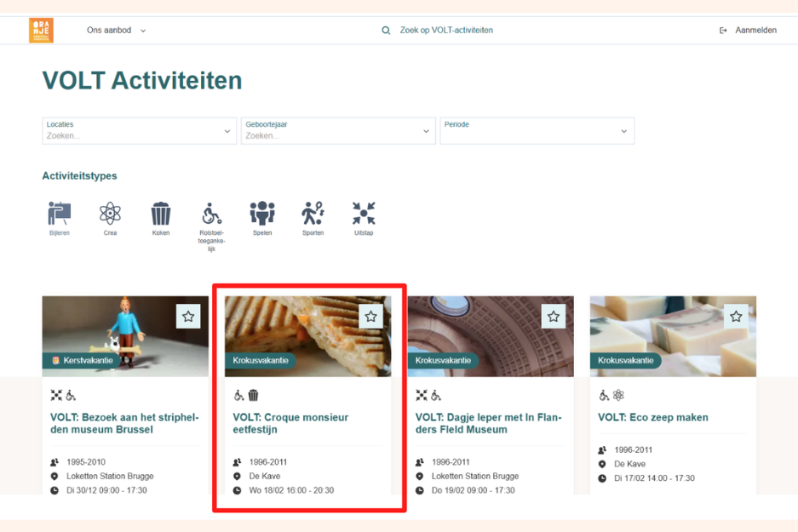The image size is (798, 532).
Task: Expand the Geboortejaar dropdown
Action: [338, 131]
